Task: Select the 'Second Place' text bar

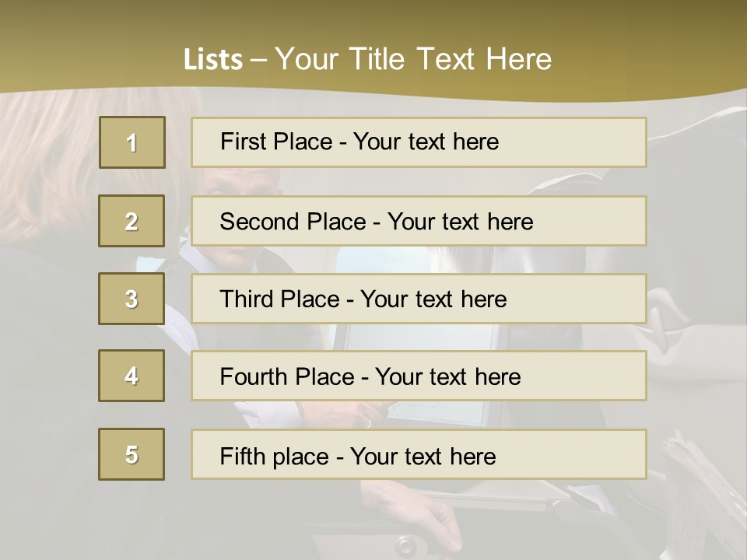Action: pos(419,221)
